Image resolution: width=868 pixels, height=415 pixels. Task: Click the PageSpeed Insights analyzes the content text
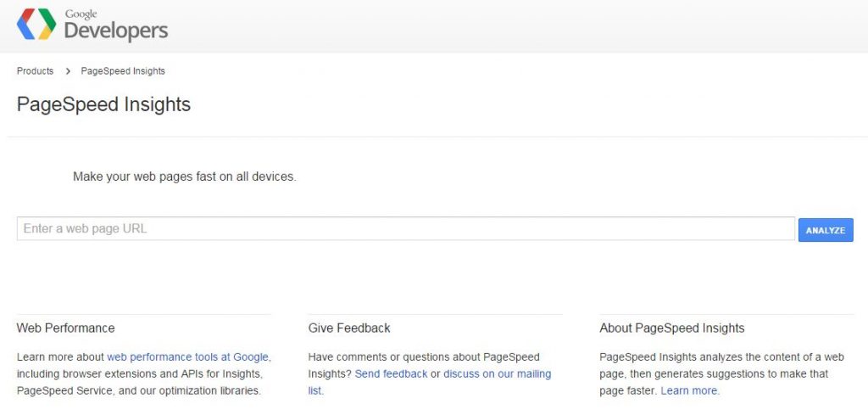tap(721, 357)
